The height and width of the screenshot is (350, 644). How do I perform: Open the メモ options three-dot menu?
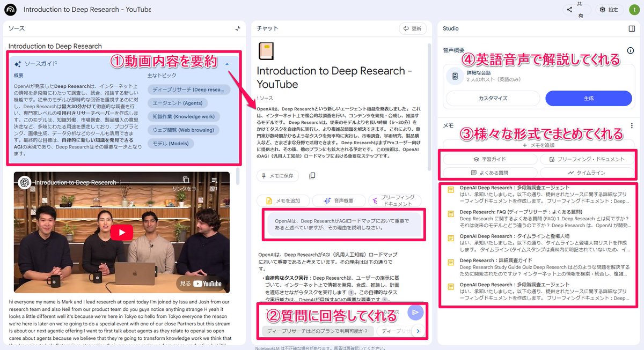(x=632, y=124)
